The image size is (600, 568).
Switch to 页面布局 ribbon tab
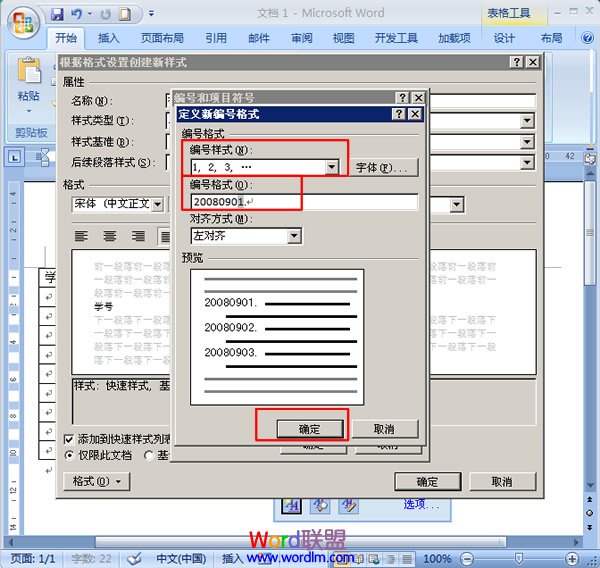[x=162, y=38]
